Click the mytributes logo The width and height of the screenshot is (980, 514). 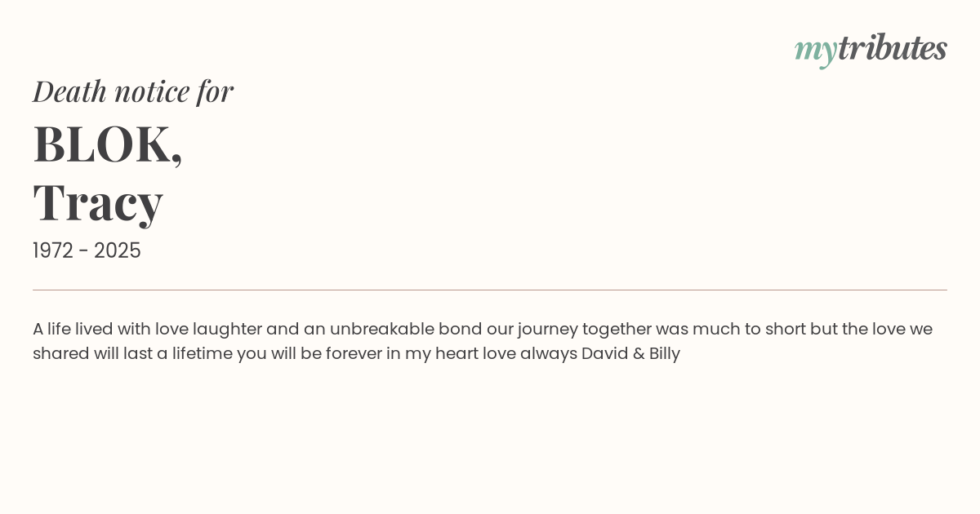[x=871, y=49]
